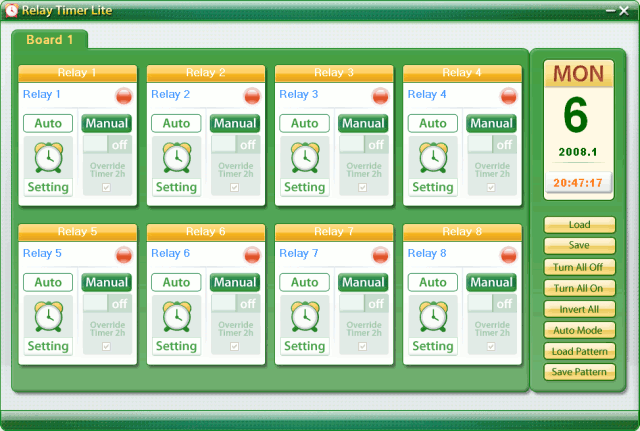Toggle Relay 8 manual off switch
This screenshot has width=640, height=431.
point(492,304)
